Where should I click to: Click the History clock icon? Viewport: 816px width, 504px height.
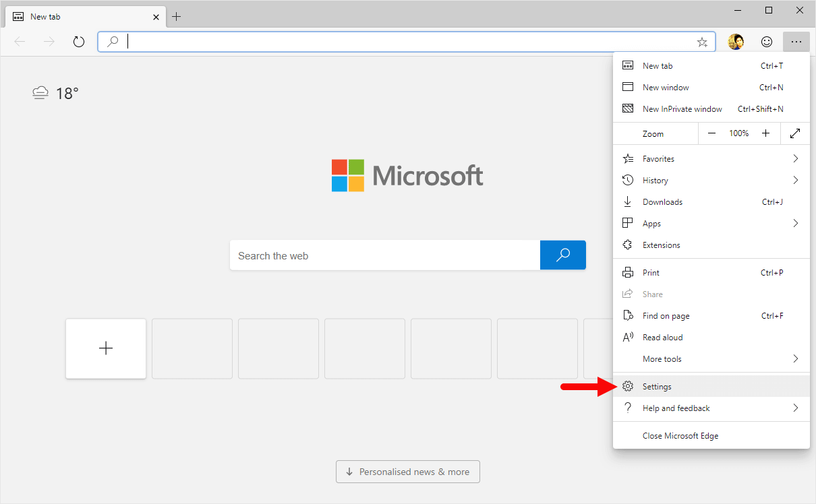[628, 180]
